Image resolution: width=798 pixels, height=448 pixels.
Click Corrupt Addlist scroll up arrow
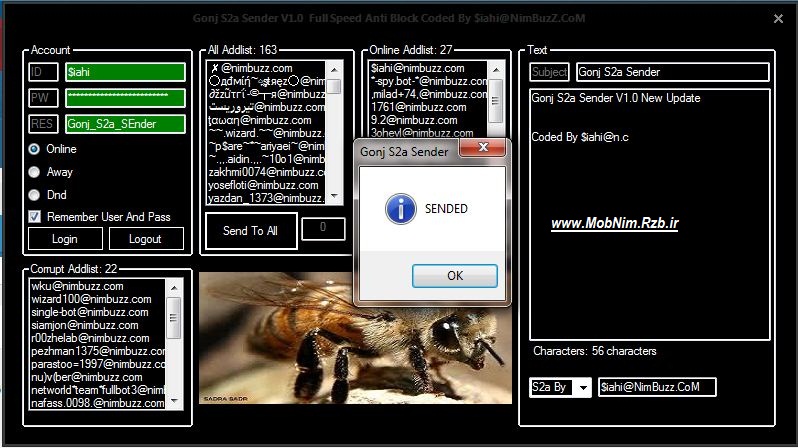[x=174, y=288]
